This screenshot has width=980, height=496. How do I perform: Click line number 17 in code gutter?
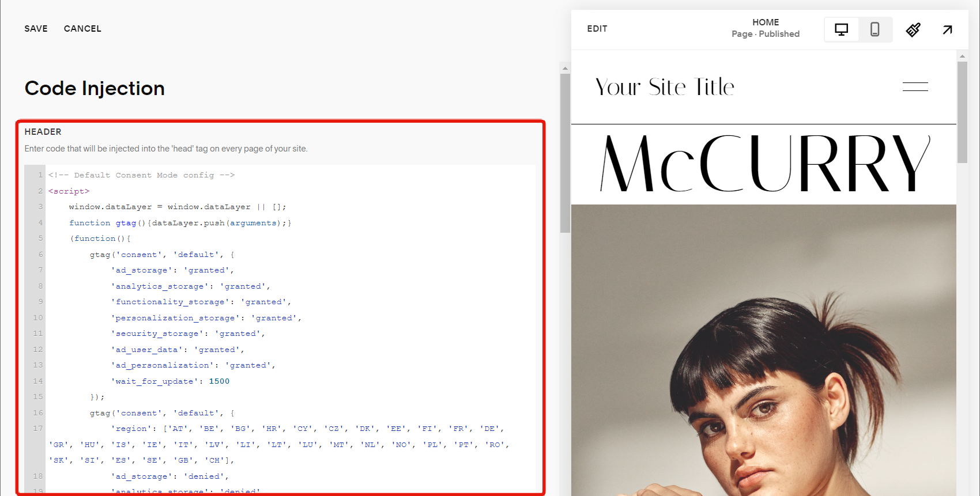[x=37, y=429]
